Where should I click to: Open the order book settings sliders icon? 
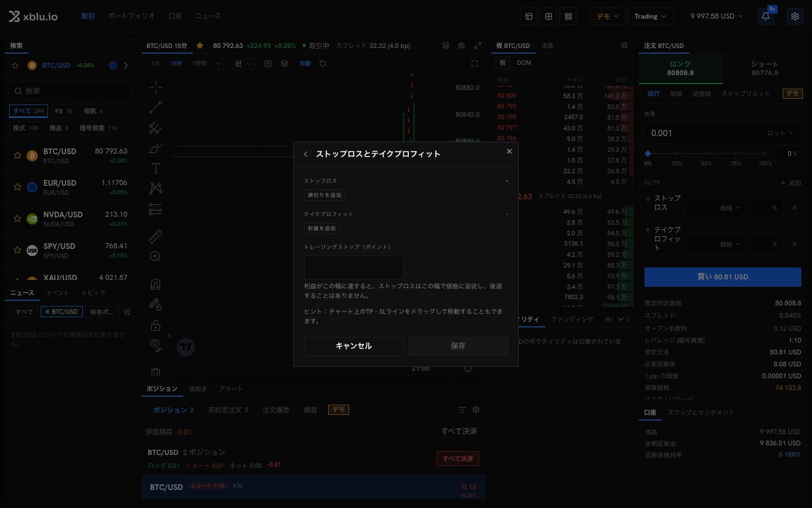click(624, 46)
